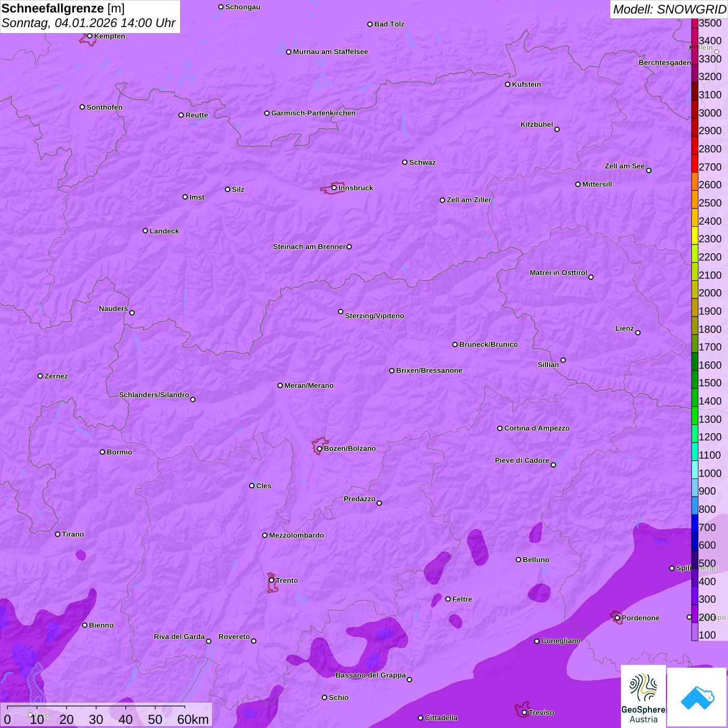
Task: Click the Steinach am Brenner label
Action: (309, 246)
